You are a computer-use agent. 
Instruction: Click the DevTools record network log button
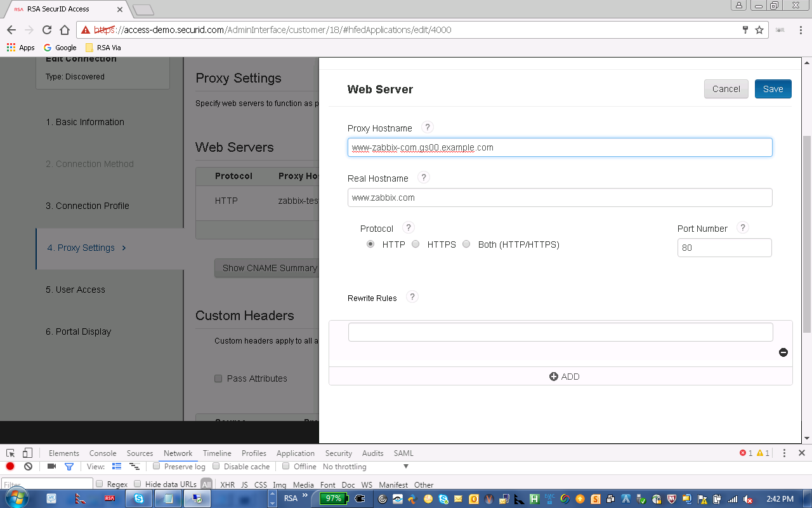(x=10, y=467)
